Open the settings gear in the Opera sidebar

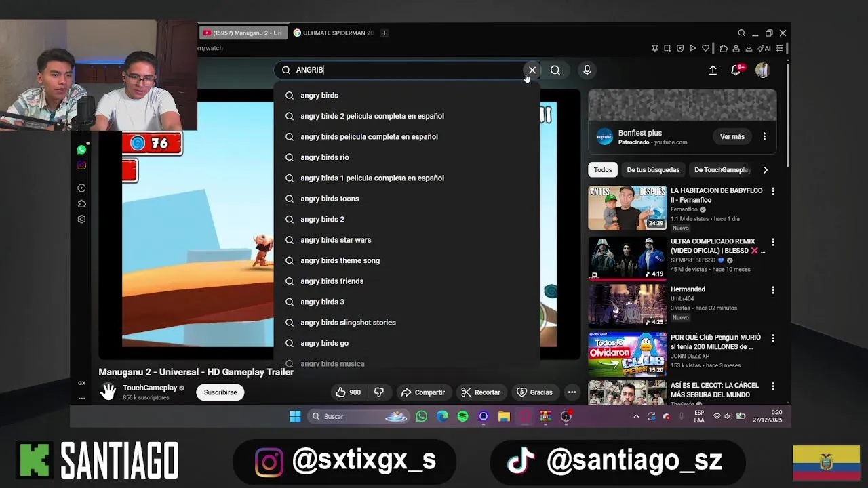point(81,219)
